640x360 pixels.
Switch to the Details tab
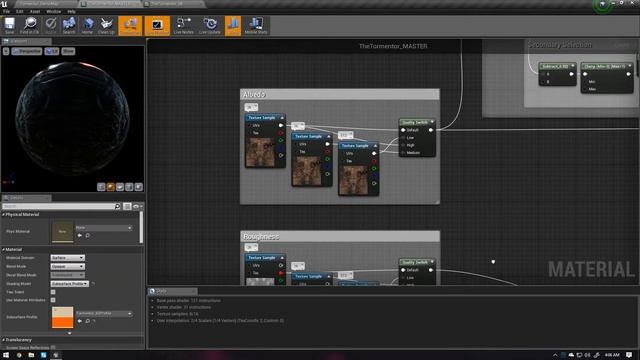click(x=26, y=198)
